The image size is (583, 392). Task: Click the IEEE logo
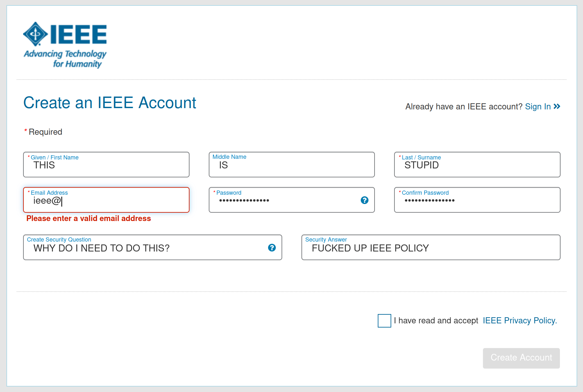[65, 45]
